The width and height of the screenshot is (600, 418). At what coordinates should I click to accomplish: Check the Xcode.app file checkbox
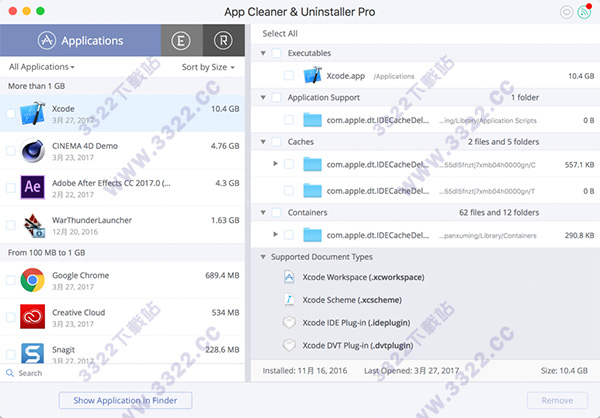[289, 75]
